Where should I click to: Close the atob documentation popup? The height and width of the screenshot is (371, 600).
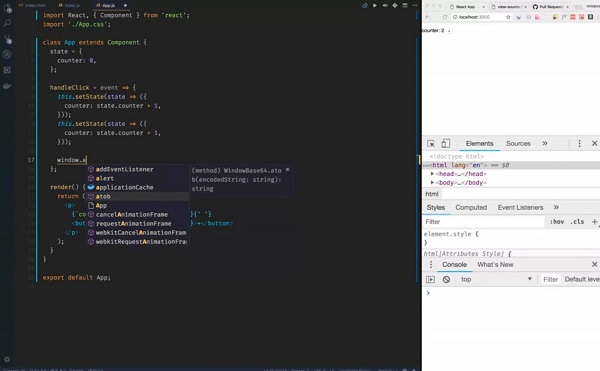coord(288,169)
